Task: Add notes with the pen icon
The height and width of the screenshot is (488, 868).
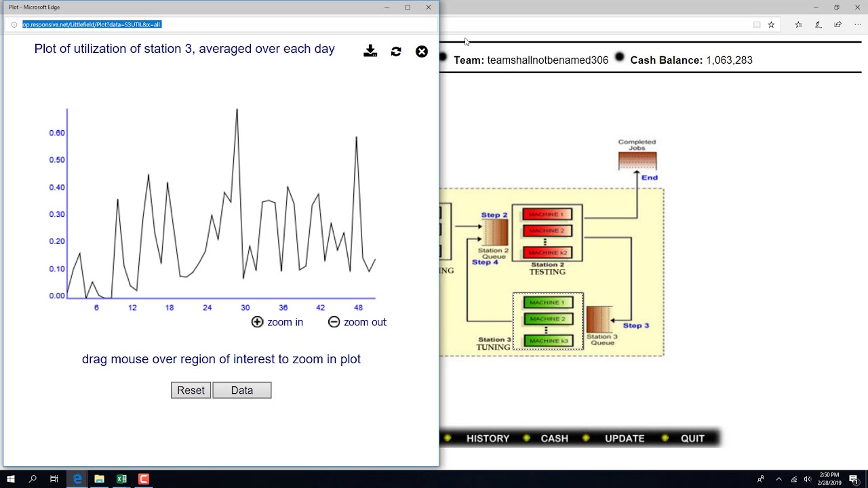Action: click(x=818, y=24)
